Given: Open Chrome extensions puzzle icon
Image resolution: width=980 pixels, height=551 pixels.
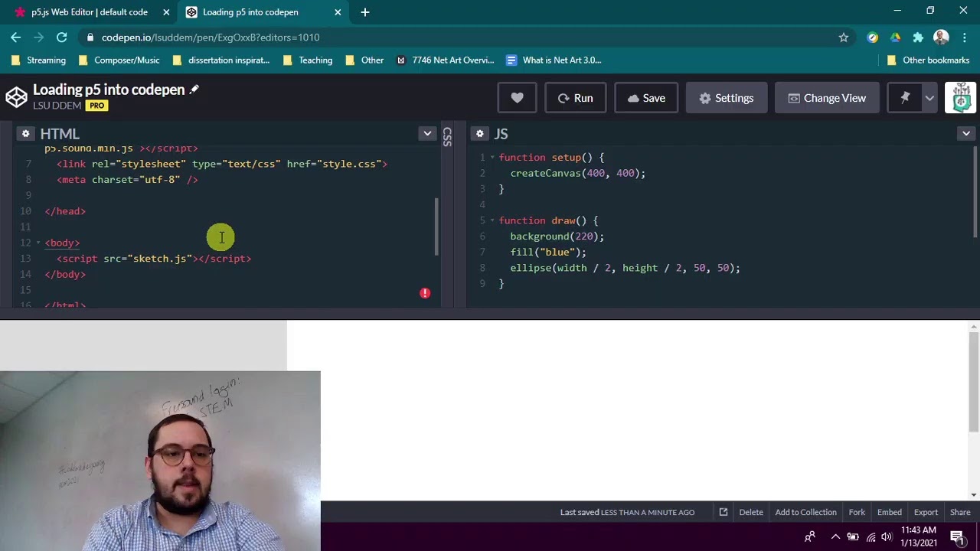Looking at the screenshot, I should pos(918,37).
